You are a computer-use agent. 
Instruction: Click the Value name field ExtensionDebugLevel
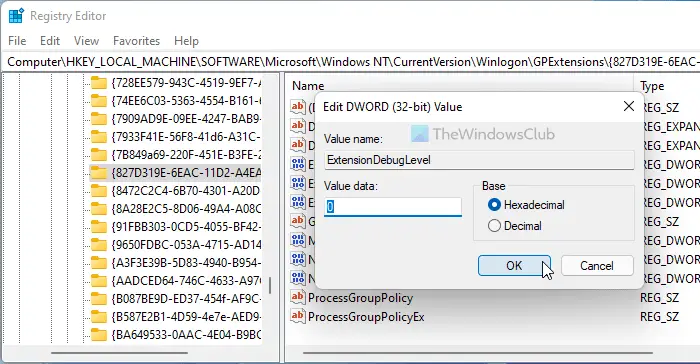coord(479,160)
